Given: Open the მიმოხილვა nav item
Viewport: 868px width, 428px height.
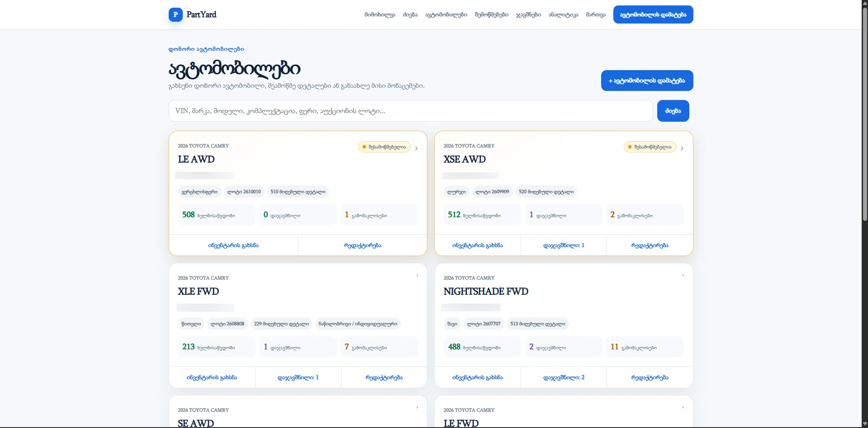Looking at the screenshot, I should click(x=380, y=14).
